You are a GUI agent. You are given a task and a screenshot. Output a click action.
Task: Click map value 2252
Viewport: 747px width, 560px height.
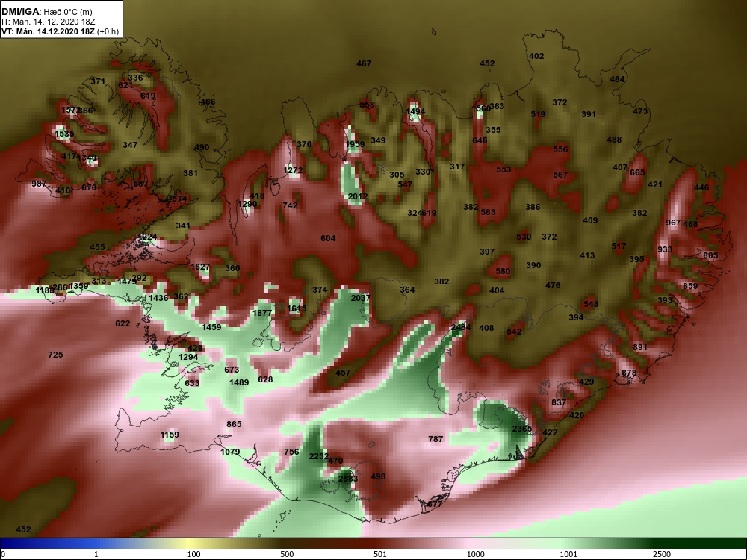pos(319,457)
